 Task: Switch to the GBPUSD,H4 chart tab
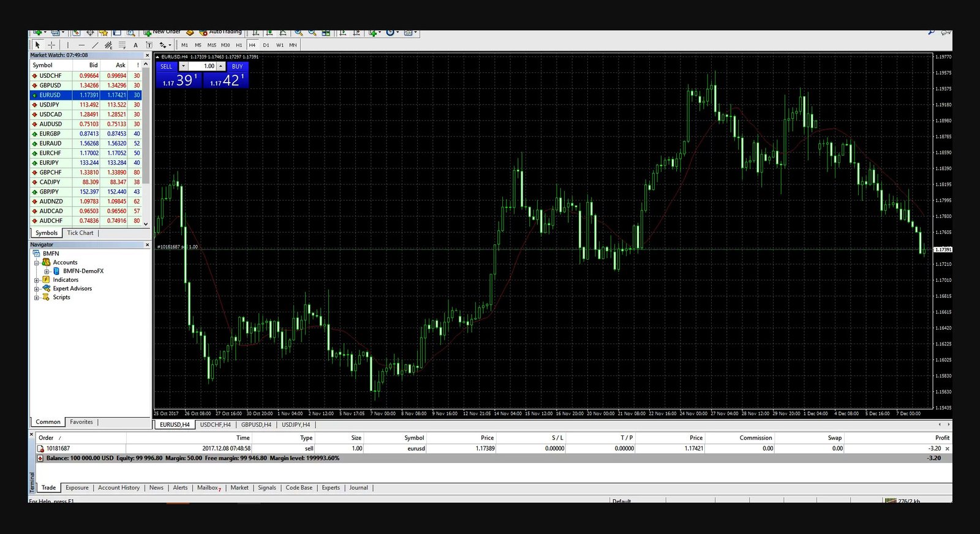256,424
